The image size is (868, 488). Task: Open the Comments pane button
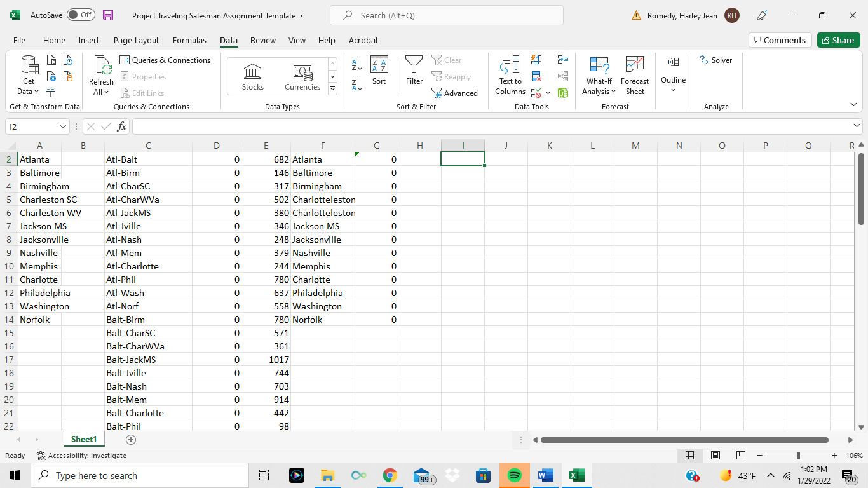pos(780,40)
